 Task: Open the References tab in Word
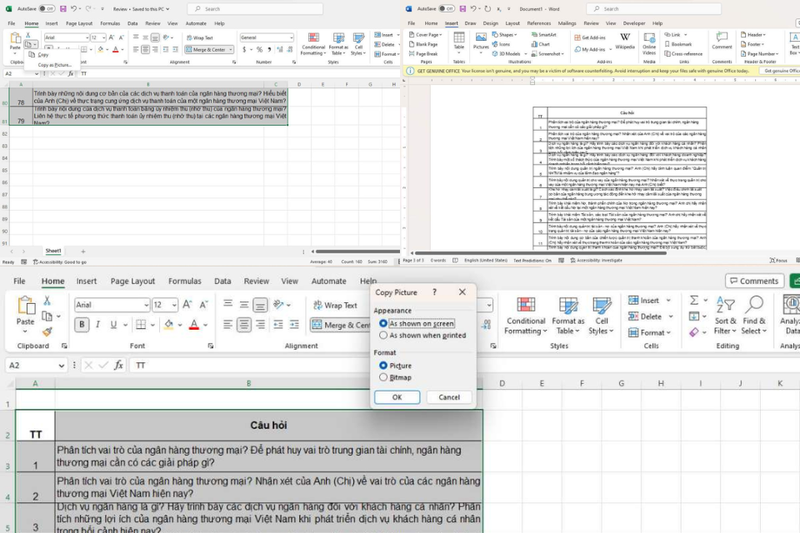(539, 23)
